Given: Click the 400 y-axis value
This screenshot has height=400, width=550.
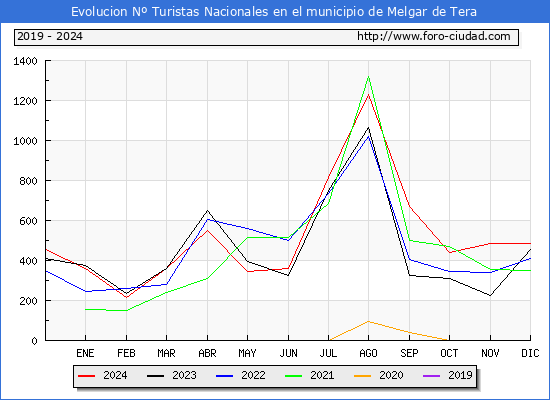Looking at the screenshot, I should [28, 261].
